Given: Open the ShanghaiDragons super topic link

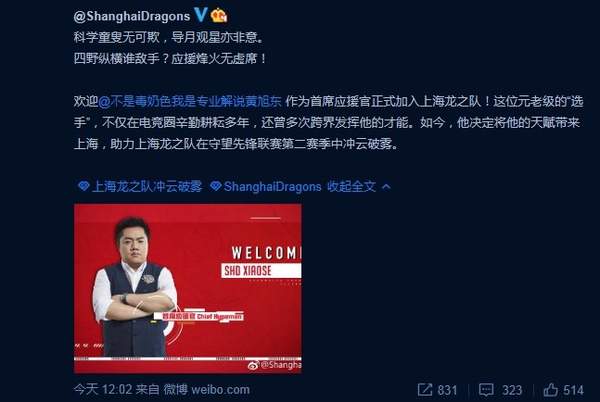Looking at the screenshot, I should click(x=272, y=186).
